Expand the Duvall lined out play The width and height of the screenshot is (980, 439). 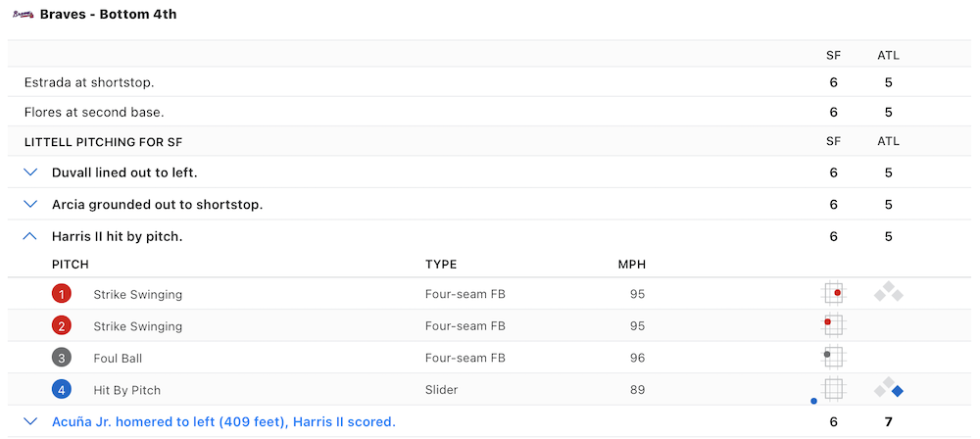click(x=31, y=172)
